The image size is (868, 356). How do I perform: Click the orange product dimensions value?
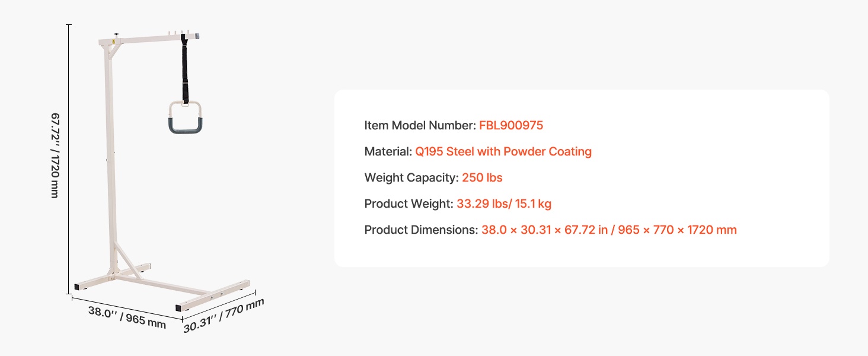(x=609, y=230)
